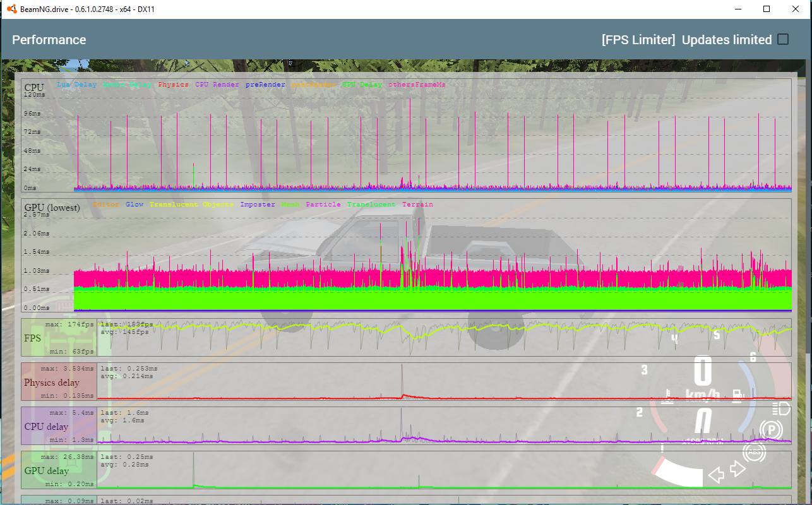Viewport: 812px width, 505px height.
Task: Select the Physics delay row label
Action: point(52,383)
